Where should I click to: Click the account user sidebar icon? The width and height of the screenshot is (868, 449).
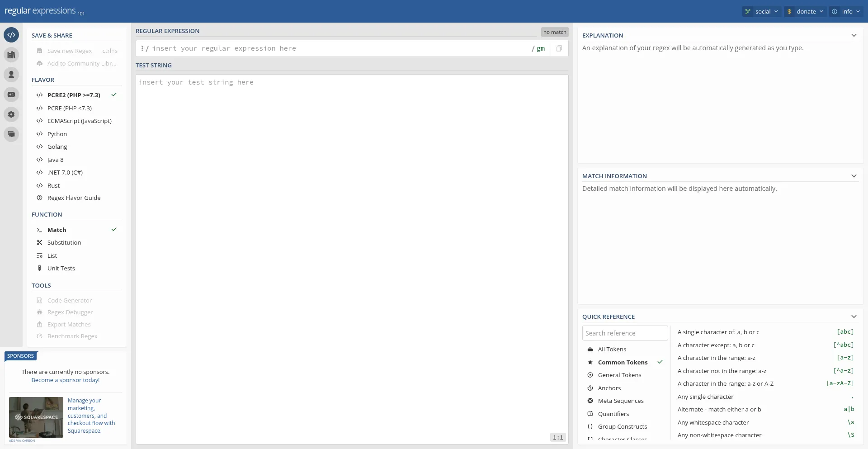11,75
